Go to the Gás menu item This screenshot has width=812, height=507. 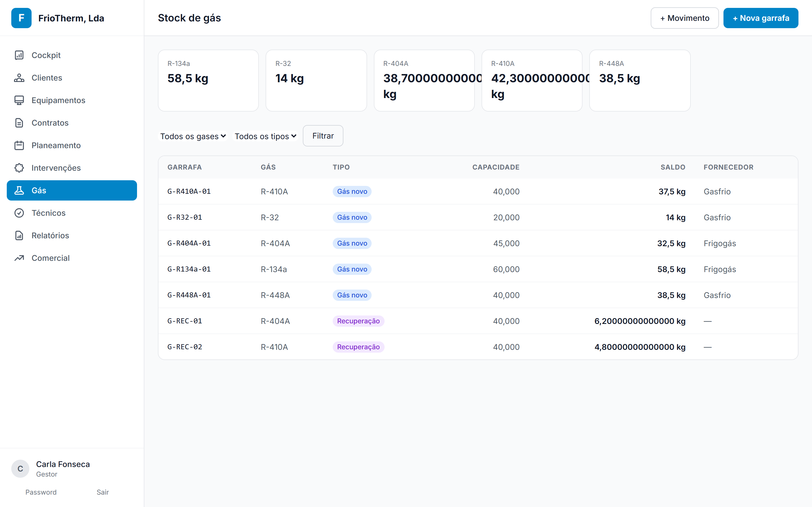coord(72,190)
